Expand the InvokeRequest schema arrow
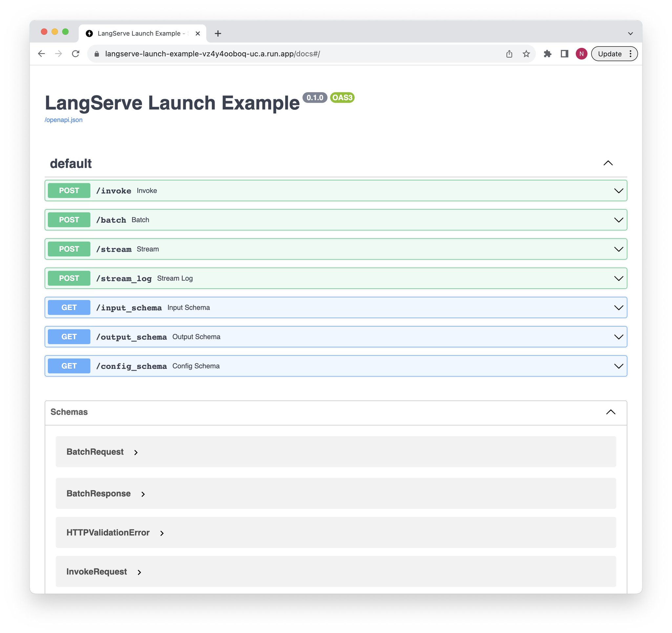The height and width of the screenshot is (633, 672). click(139, 573)
